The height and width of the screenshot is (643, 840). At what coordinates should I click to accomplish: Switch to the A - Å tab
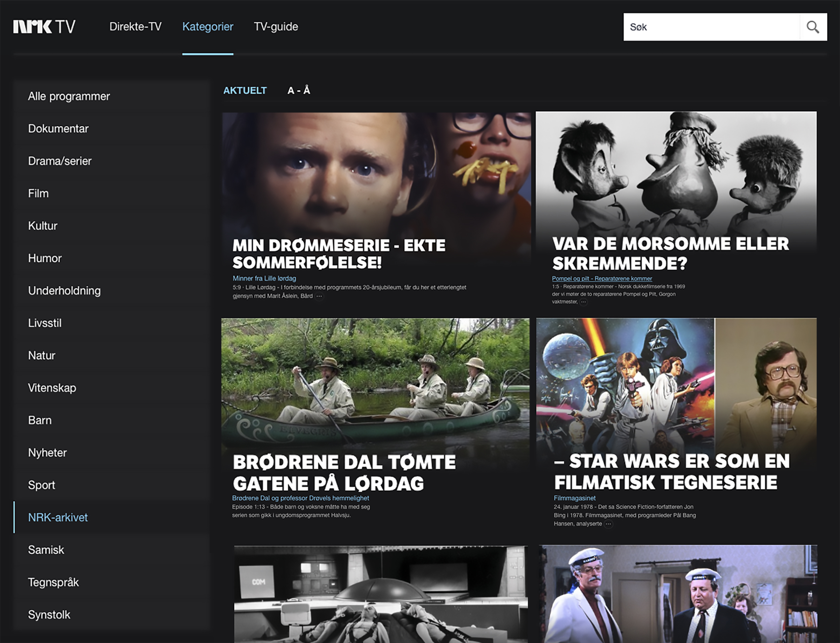coord(299,91)
